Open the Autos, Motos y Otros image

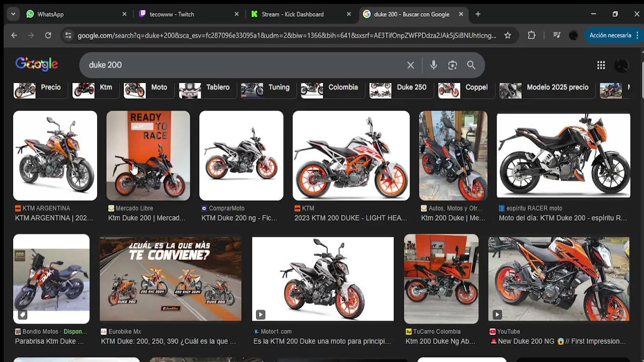453,156
